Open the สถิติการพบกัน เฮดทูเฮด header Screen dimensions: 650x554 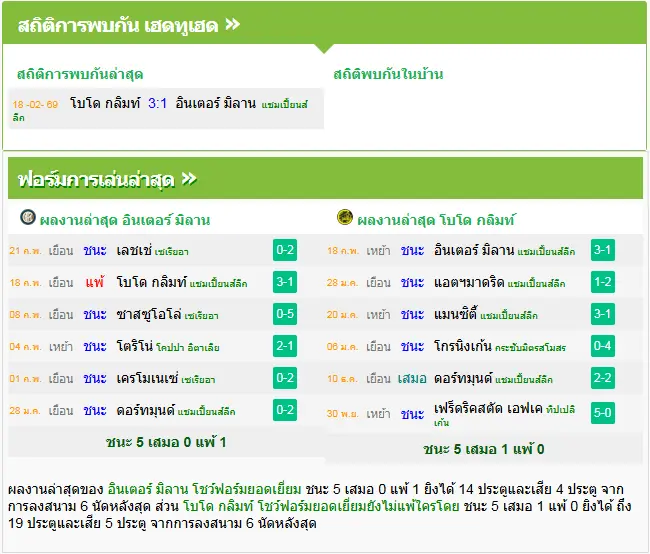click(x=324, y=24)
